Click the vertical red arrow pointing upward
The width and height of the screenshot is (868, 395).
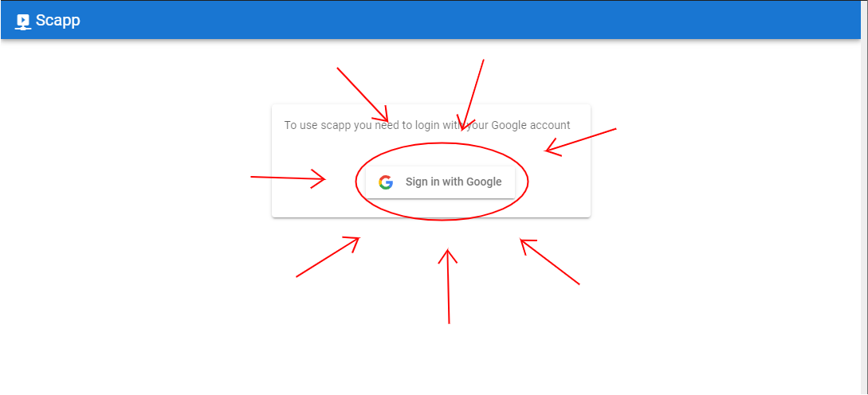tap(448, 286)
